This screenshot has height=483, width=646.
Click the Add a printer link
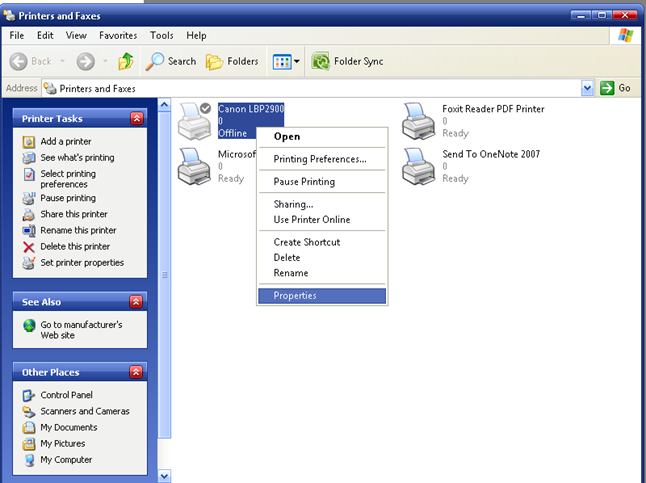pyautogui.click(x=66, y=141)
